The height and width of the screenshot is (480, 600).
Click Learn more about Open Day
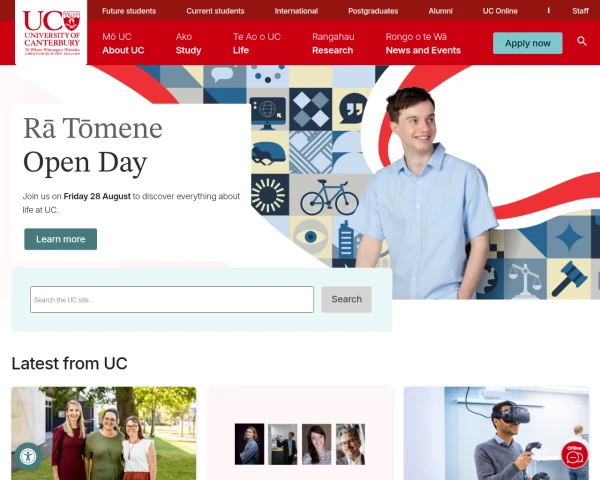tap(60, 239)
